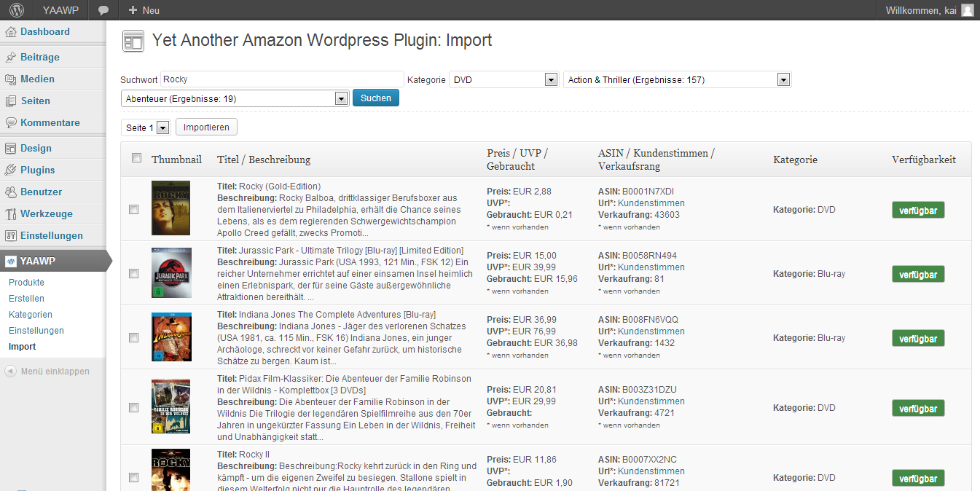This screenshot has width=980, height=491.
Task: Click the Plugins plug icon
Action: (11, 170)
